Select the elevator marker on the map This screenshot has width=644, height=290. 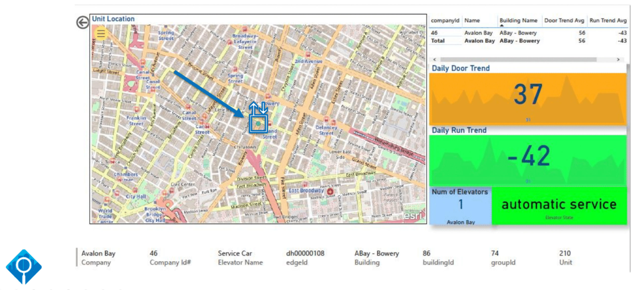point(258,124)
